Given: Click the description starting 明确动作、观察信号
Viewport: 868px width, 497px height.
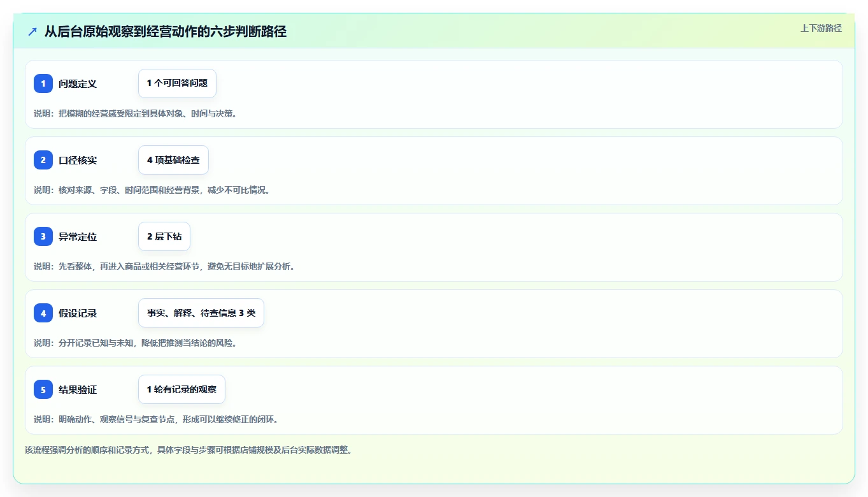Looking at the screenshot, I should click(x=156, y=419).
